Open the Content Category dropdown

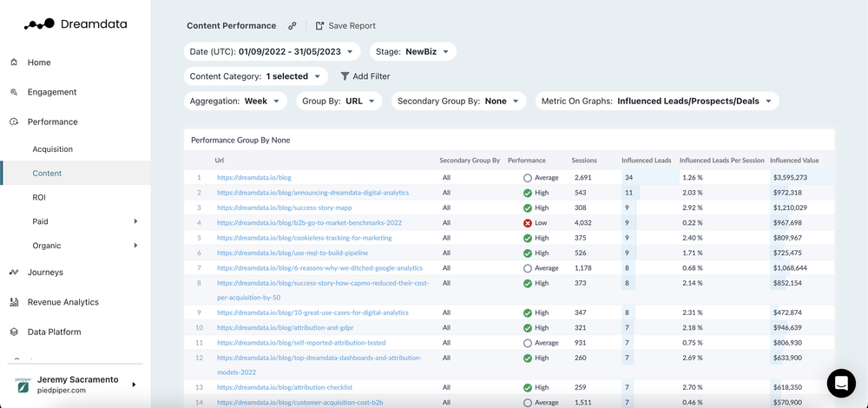click(x=256, y=76)
